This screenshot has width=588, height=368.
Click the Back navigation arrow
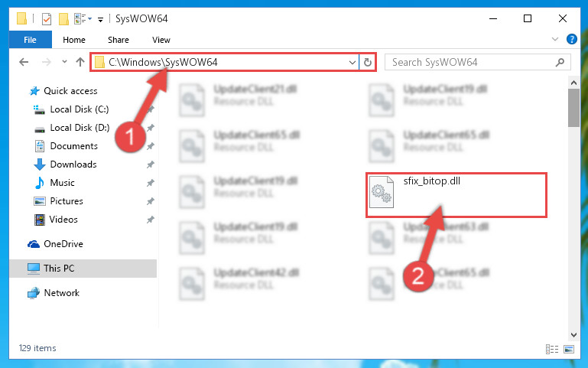tap(24, 62)
